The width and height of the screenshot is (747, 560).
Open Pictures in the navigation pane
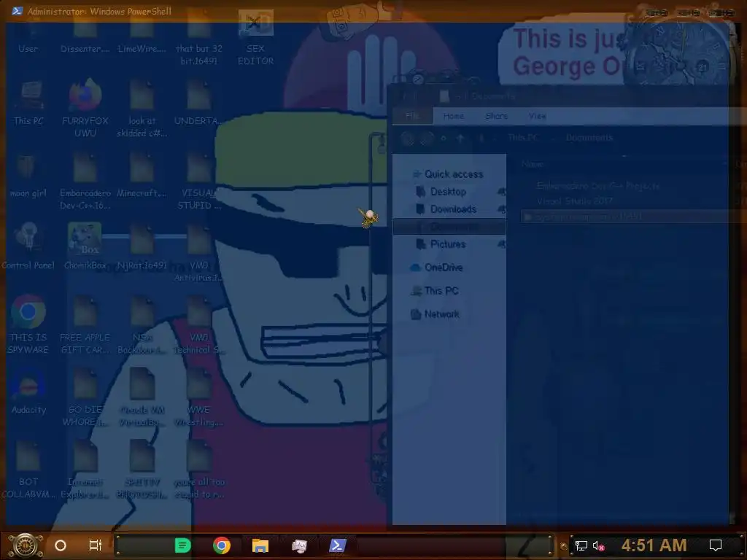441,244
